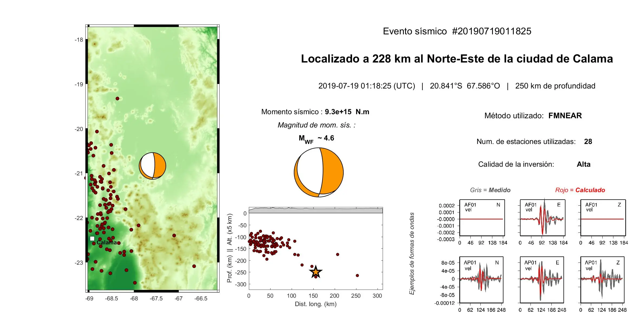Click the '2019-07-19 01:18:25 (UTC)' timestamp

367,86
